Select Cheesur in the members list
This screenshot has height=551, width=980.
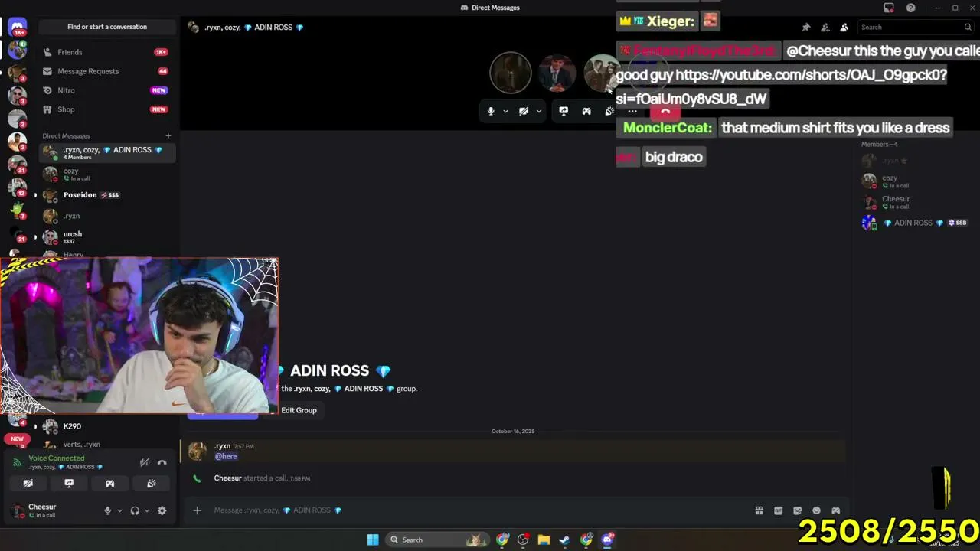[915, 202]
